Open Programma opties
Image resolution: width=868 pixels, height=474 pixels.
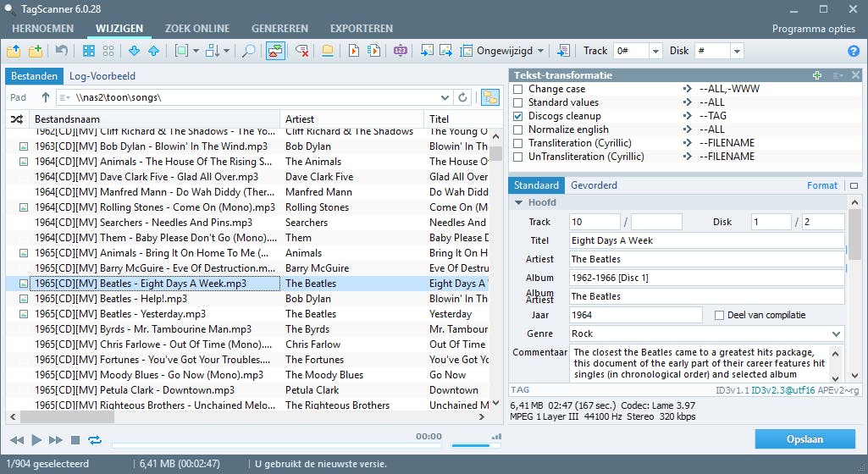pos(813,29)
